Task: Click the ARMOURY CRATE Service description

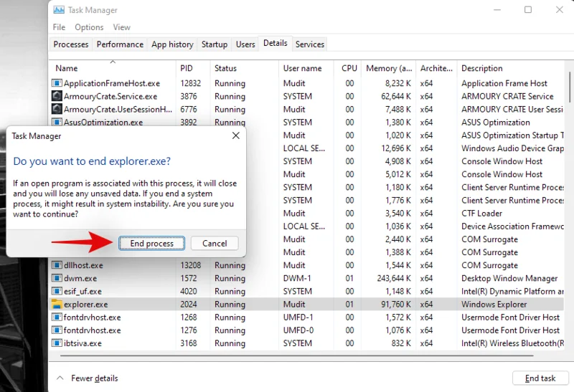Action: coord(507,96)
